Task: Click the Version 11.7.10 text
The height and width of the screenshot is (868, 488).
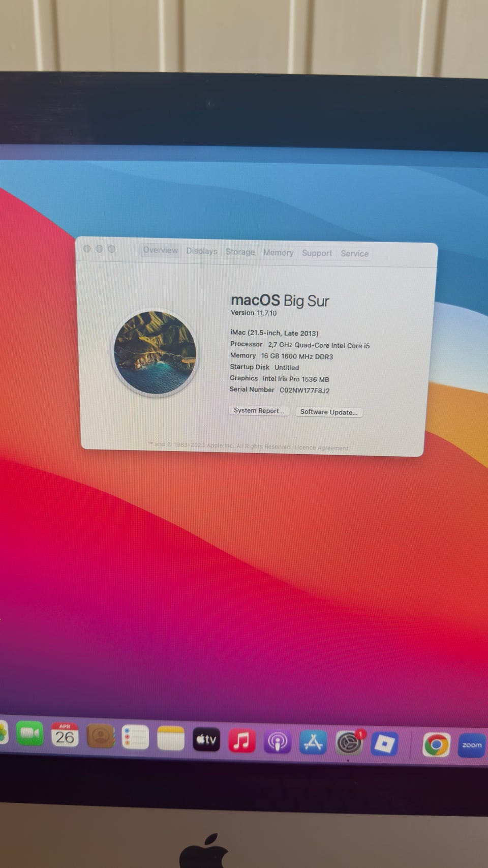Action: [x=254, y=313]
